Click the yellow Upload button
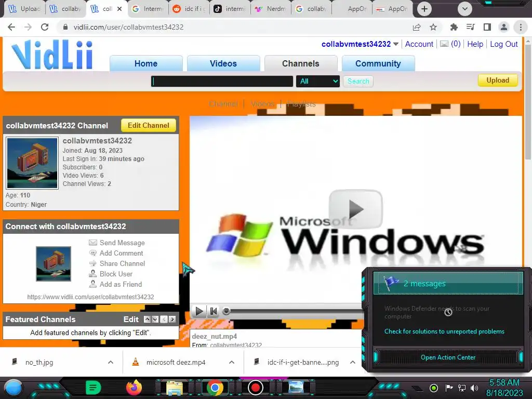This screenshot has height=399, width=532. click(x=498, y=81)
